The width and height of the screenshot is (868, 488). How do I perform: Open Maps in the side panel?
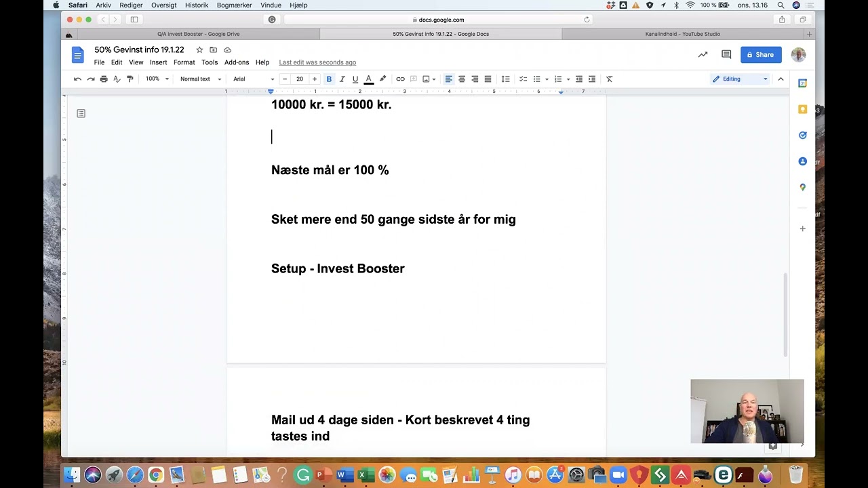click(x=803, y=187)
